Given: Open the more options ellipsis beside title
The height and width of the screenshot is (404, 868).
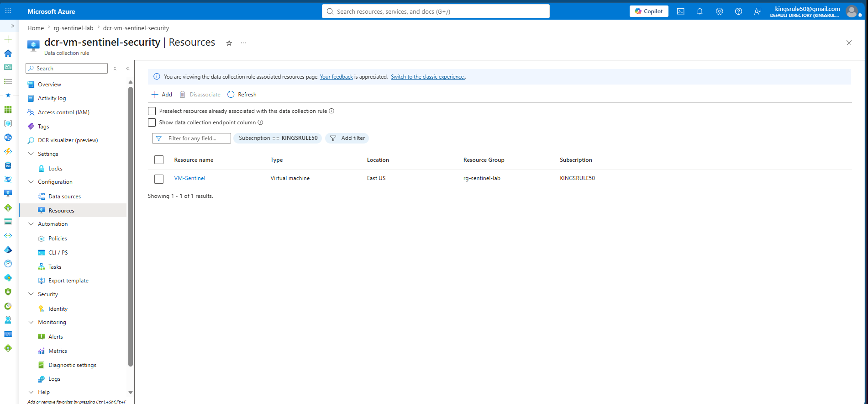Looking at the screenshot, I should coord(243,43).
